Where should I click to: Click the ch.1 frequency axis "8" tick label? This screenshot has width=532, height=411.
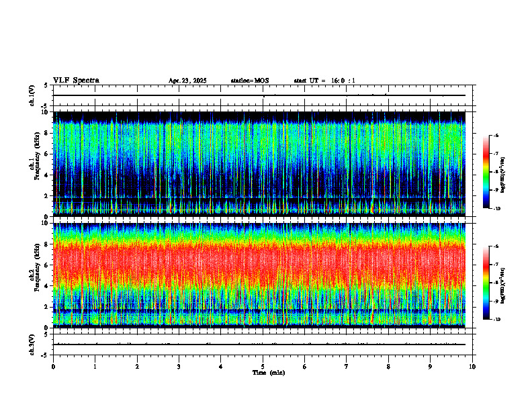coord(46,133)
